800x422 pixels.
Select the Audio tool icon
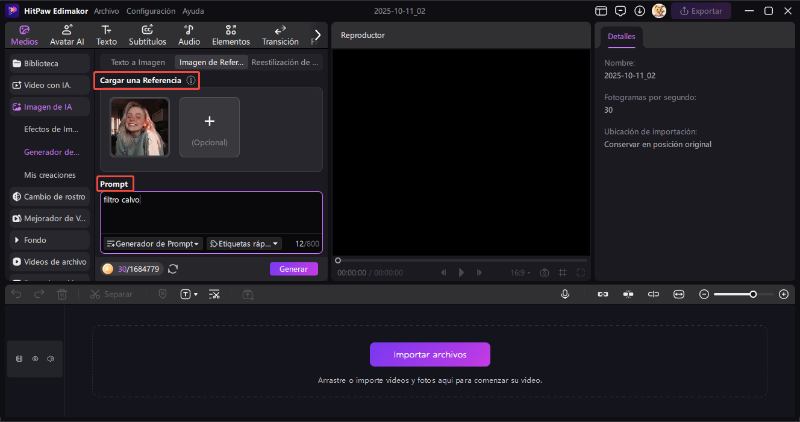[x=189, y=35]
